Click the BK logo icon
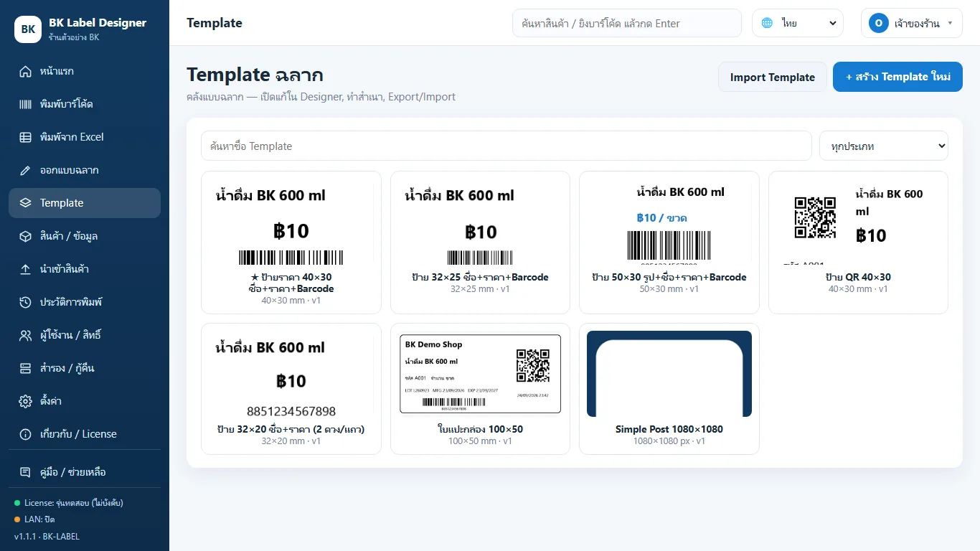 pyautogui.click(x=28, y=29)
